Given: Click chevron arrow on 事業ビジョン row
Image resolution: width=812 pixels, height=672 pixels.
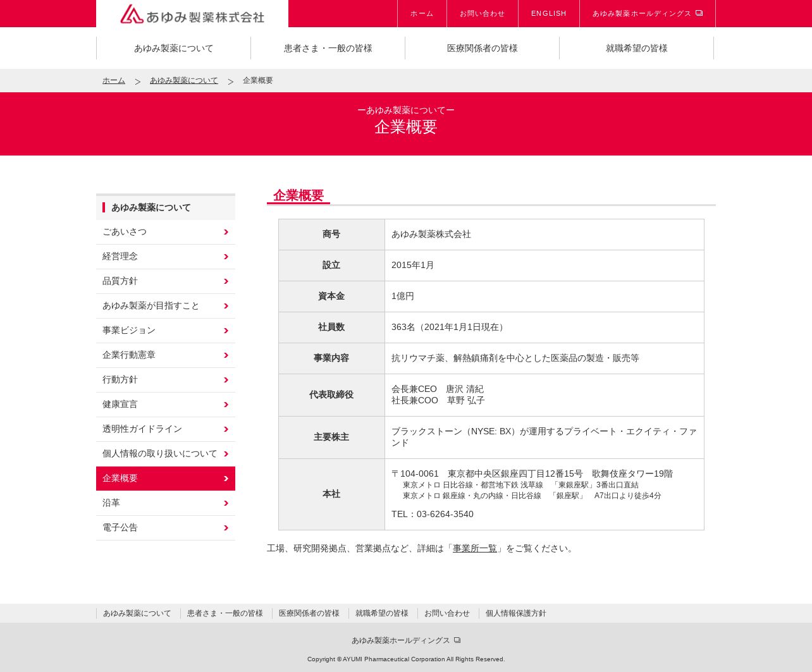Looking at the screenshot, I should click(226, 331).
